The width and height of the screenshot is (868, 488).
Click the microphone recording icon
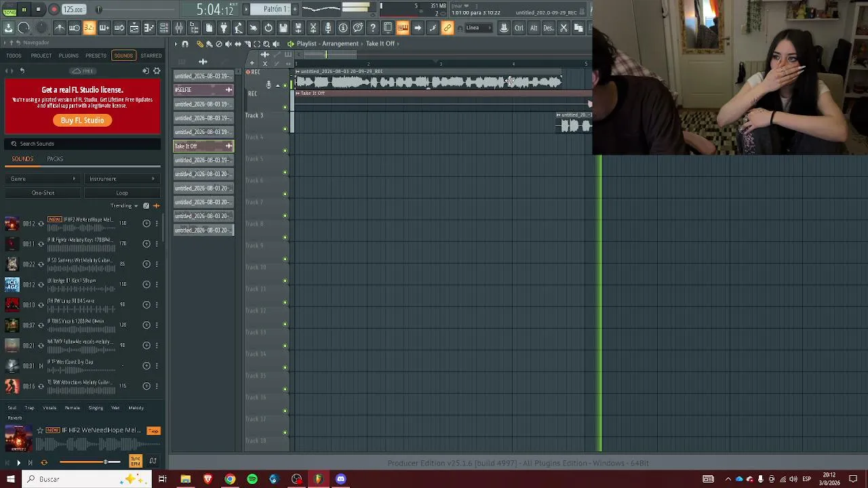[x=328, y=28]
